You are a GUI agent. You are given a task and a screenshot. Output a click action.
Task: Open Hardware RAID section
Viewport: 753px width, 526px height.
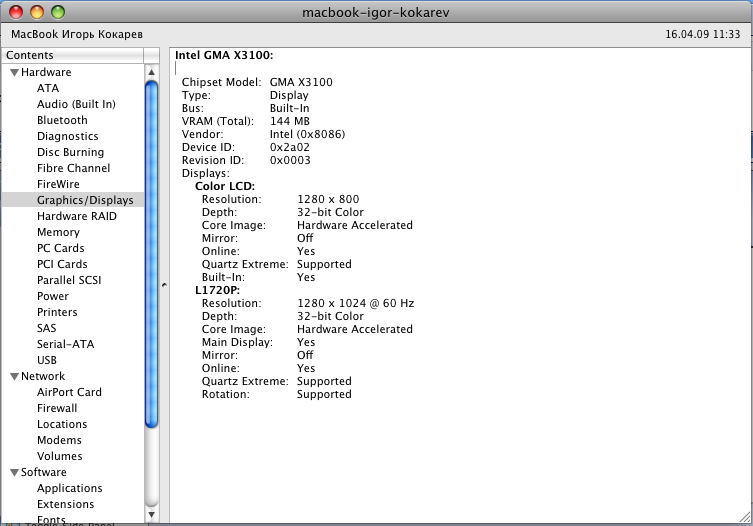click(x=77, y=216)
